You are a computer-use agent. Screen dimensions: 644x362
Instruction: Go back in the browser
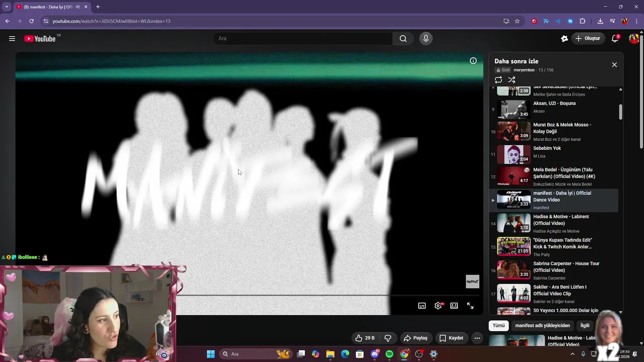pyautogui.click(x=7, y=21)
